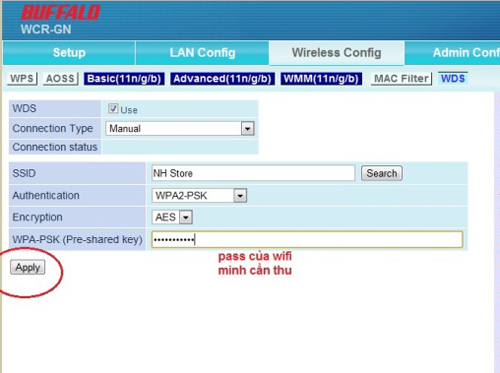Switch to the LAN Config tab
The height and width of the screenshot is (373, 500).
[202, 53]
